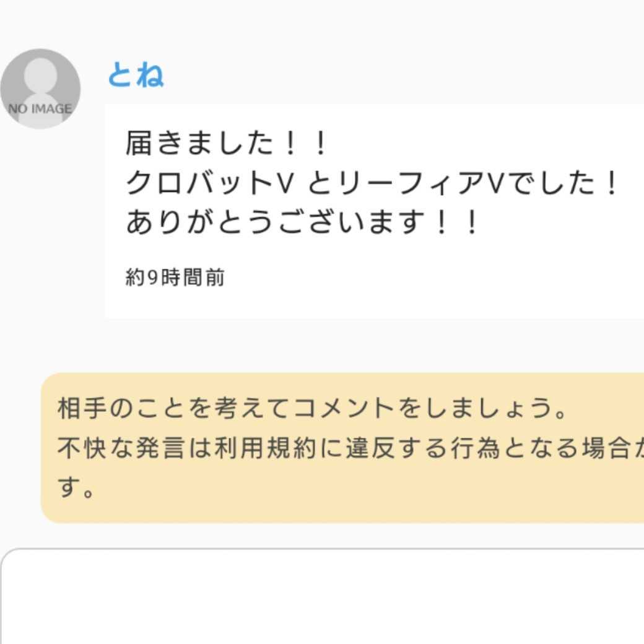Select the クロバットV text in the comment
The height and width of the screenshot is (644, 644).
208,183
